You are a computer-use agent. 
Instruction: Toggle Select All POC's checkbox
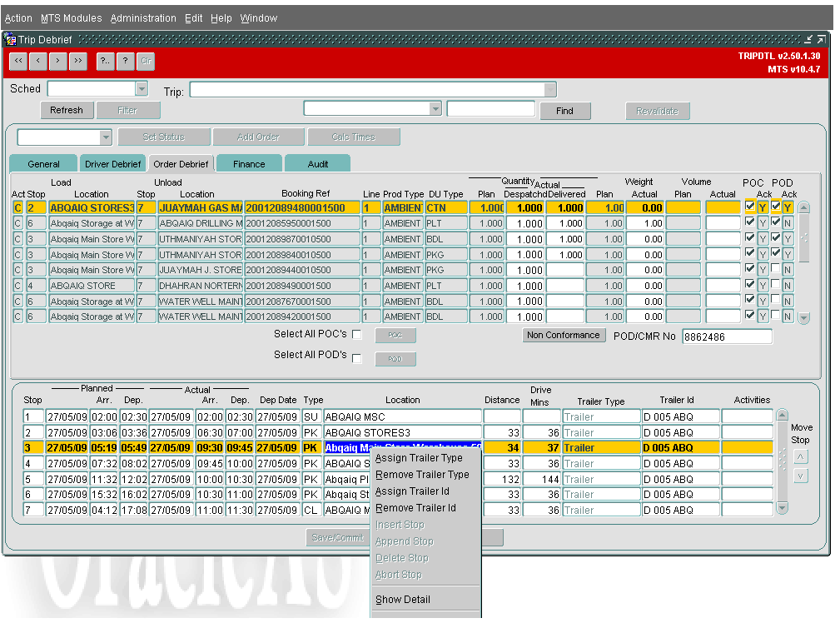pyautogui.click(x=357, y=335)
